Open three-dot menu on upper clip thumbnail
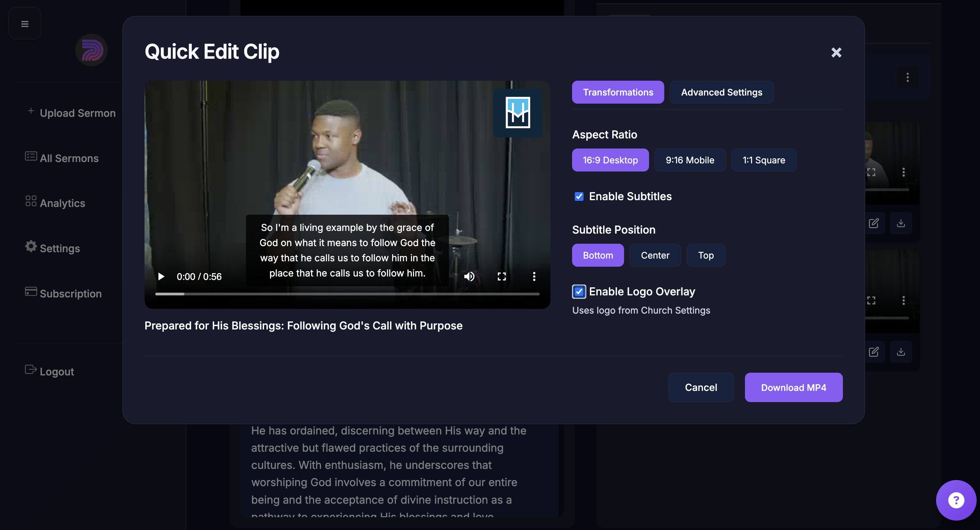Image resolution: width=980 pixels, height=530 pixels. pos(903,172)
